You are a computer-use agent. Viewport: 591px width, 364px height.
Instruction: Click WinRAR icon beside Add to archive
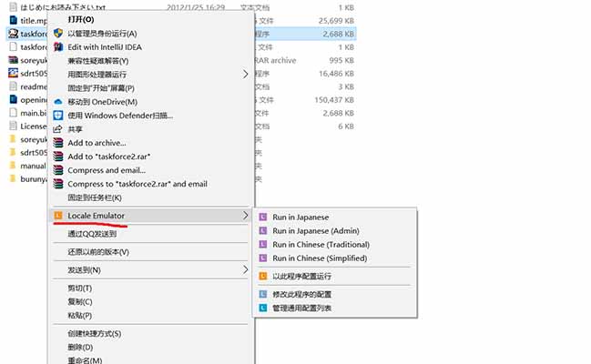(x=58, y=143)
